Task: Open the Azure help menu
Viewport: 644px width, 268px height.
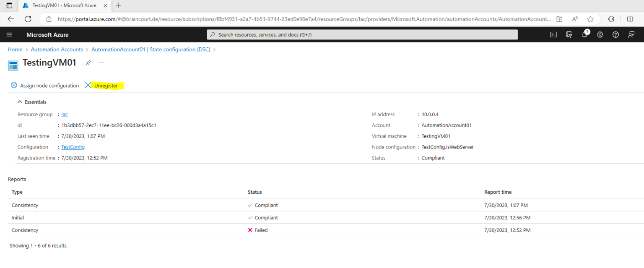Action: click(615, 35)
